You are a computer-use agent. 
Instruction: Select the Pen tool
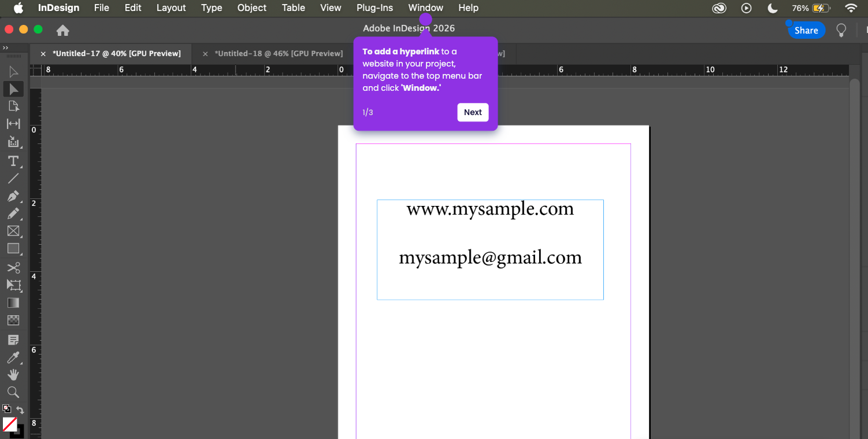tap(13, 196)
